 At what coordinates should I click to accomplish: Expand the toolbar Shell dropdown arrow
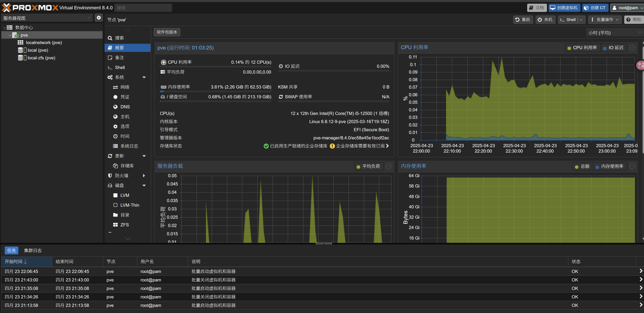[581, 19]
